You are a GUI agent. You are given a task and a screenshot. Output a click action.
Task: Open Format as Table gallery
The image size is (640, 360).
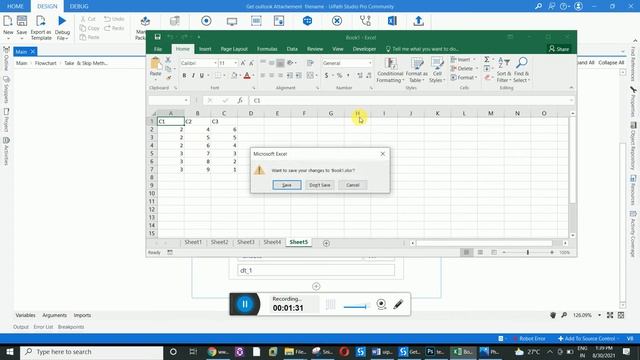(416, 70)
